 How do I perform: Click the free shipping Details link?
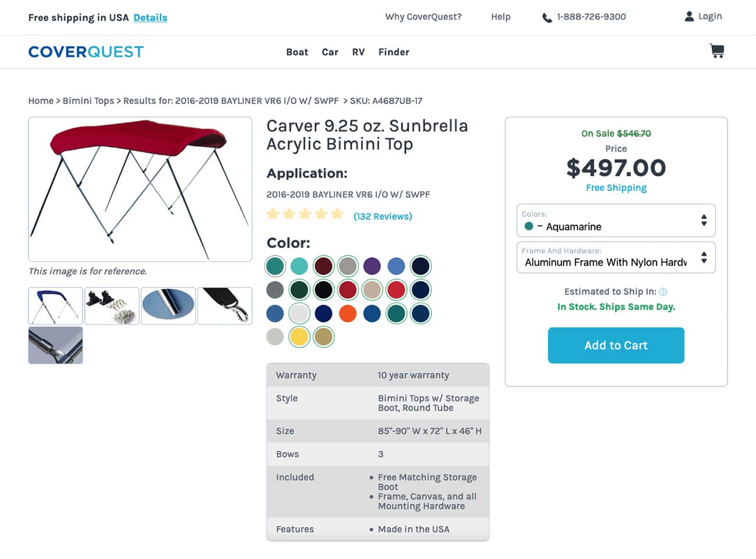(x=151, y=17)
